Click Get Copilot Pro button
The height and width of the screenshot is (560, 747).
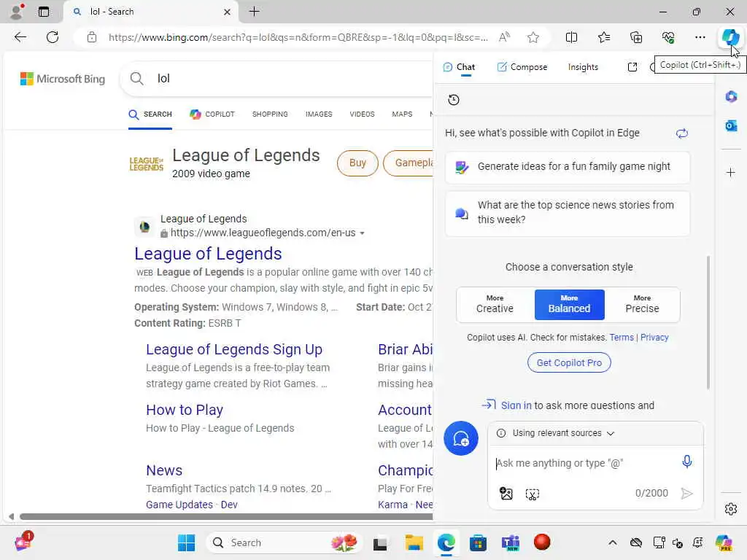[x=569, y=362]
